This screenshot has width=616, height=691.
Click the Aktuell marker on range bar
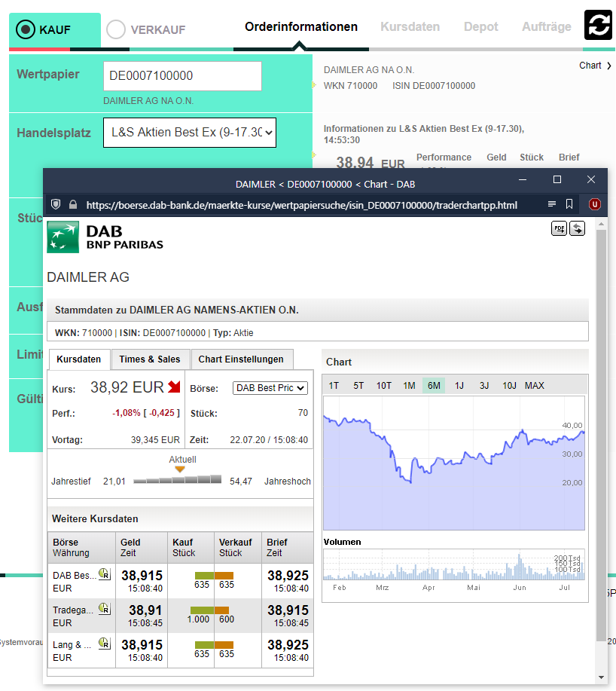(x=180, y=469)
